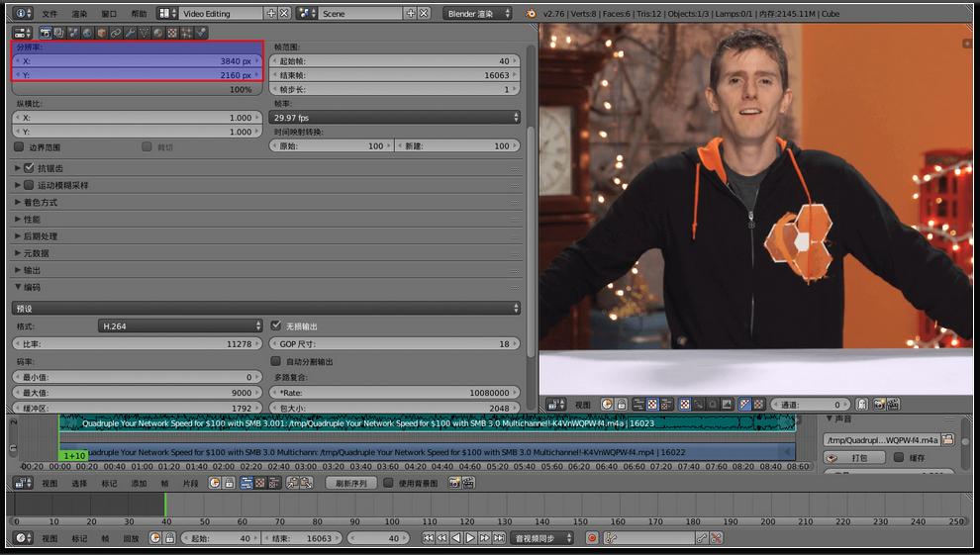The image size is (980, 555).
Task: Open the 帮助 menu
Action: (139, 13)
